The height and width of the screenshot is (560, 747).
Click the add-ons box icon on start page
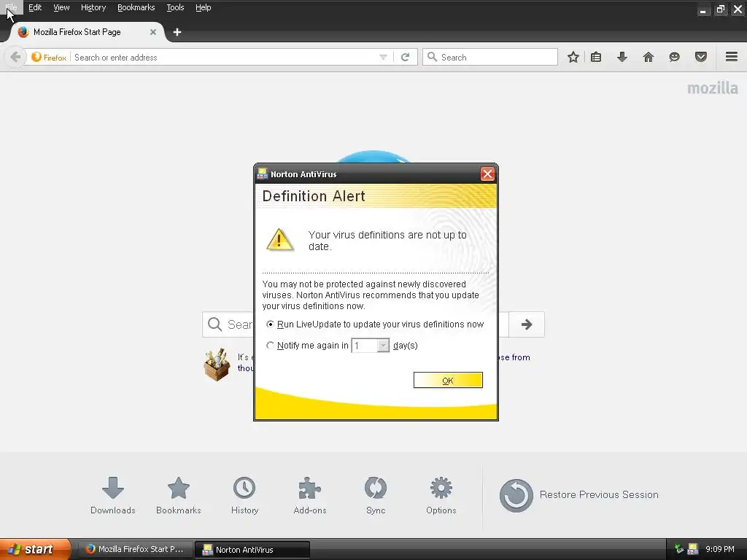(217, 365)
